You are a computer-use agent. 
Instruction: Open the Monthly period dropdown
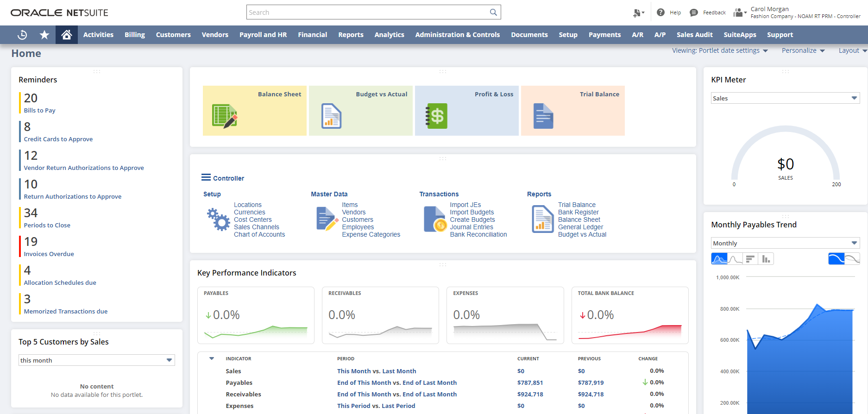(x=786, y=243)
